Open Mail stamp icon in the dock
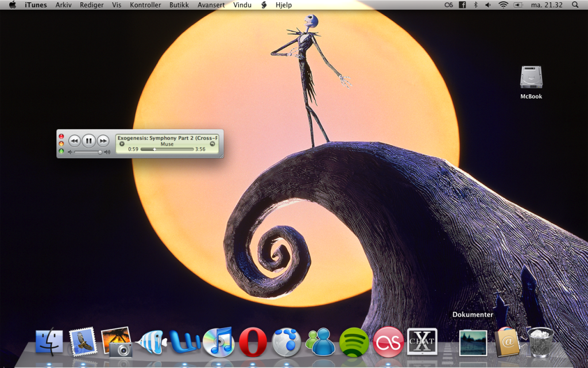The width and height of the screenshot is (588, 368). 83,342
